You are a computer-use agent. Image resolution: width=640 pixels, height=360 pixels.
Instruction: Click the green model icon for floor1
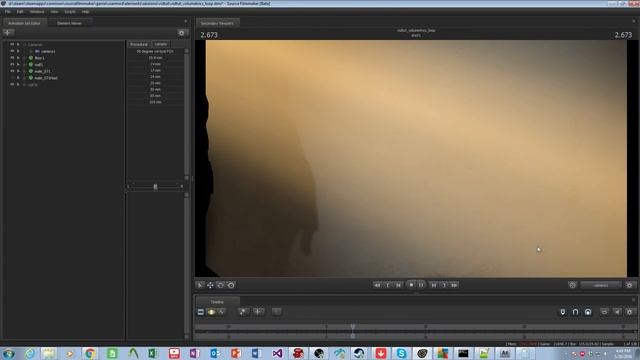point(31,58)
